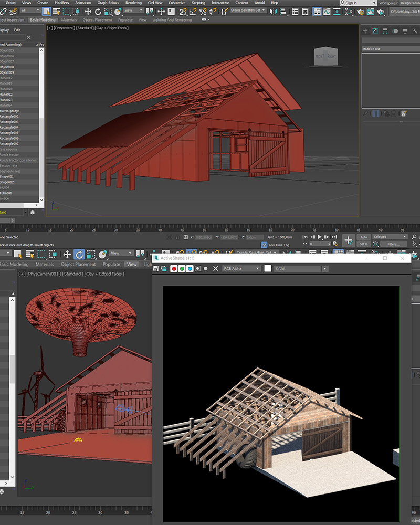Toggle alpha channel display in ActiveShade
This screenshot has width=420, height=525.
pyautogui.click(x=198, y=268)
